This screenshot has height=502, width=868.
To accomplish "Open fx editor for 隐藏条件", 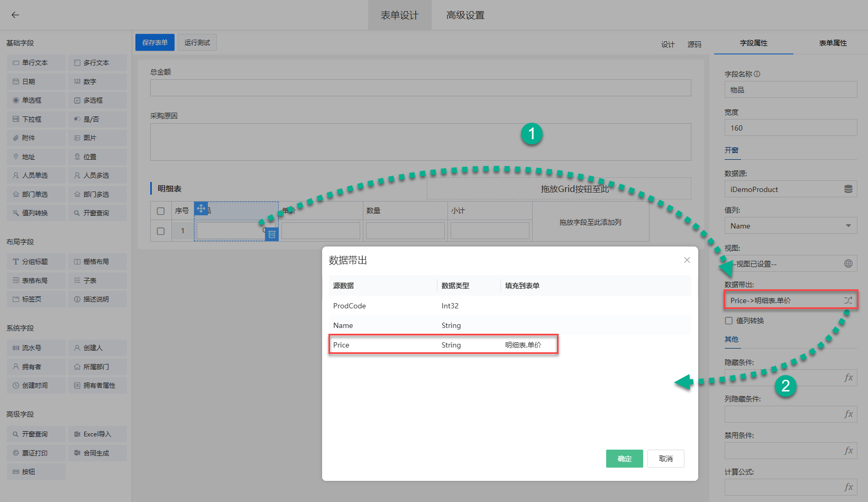I will tap(848, 378).
